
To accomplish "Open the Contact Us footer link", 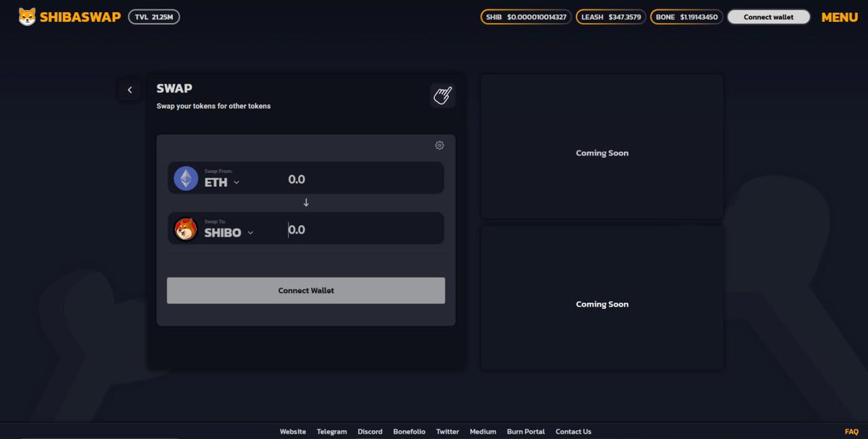I will [574, 432].
